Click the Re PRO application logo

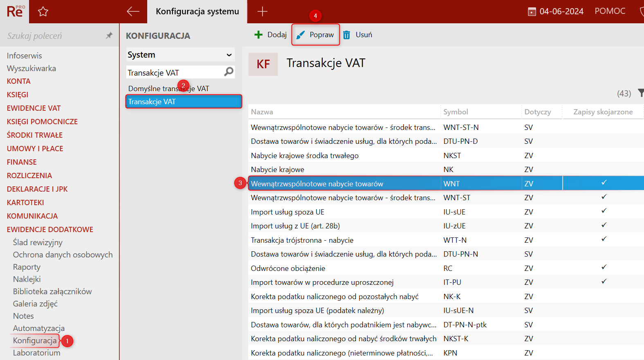(16, 11)
